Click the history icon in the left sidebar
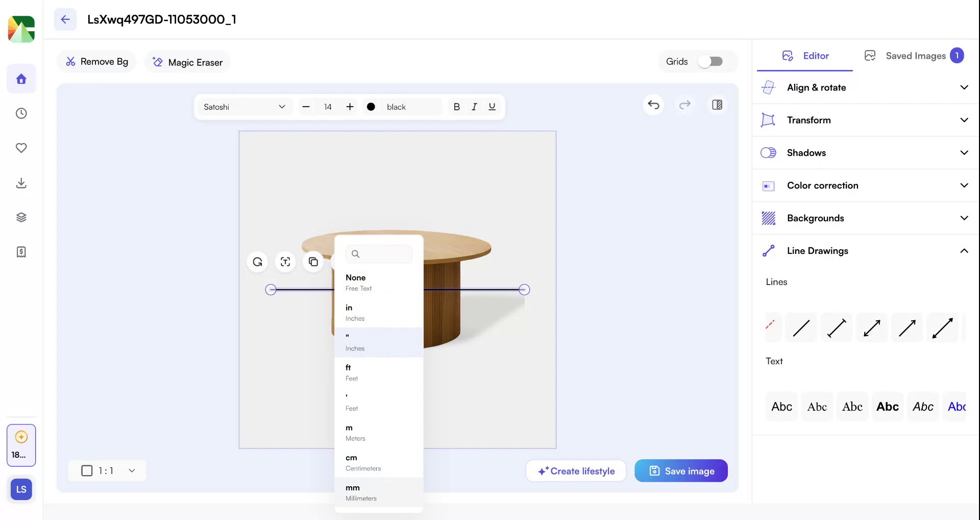Screen dimensions: 980x520 click(21, 113)
